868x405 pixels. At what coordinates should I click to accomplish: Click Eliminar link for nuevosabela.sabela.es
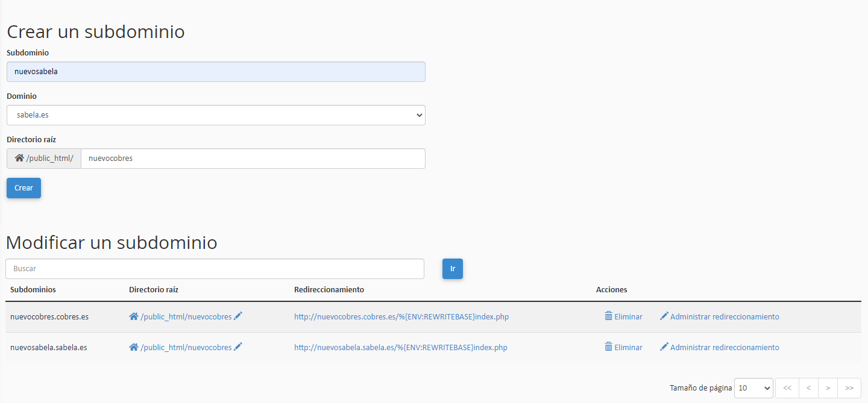[628, 347]
